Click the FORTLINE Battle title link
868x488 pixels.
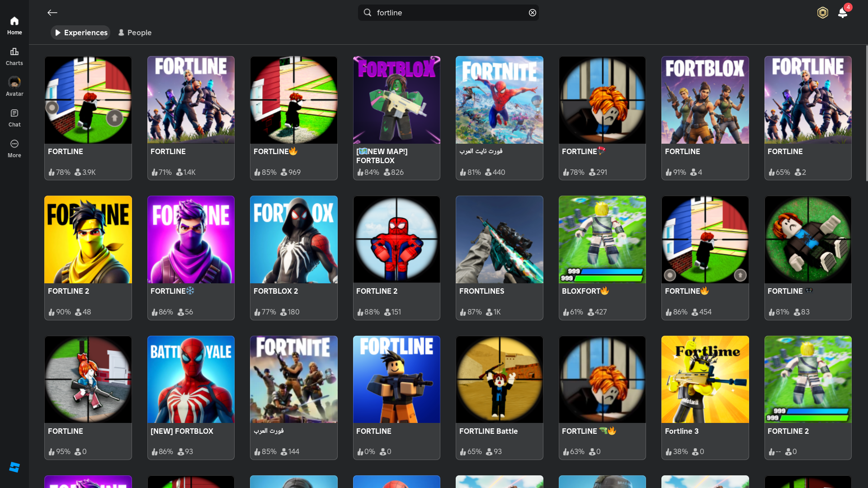coord(488,431)
